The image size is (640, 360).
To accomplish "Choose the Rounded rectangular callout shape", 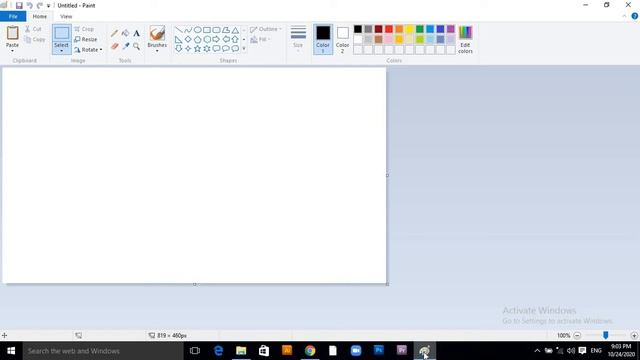I will tap(216, 49).
